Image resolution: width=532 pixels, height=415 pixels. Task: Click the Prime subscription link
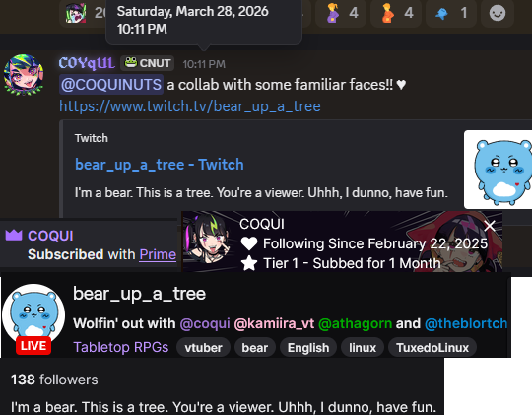[158, 254]
